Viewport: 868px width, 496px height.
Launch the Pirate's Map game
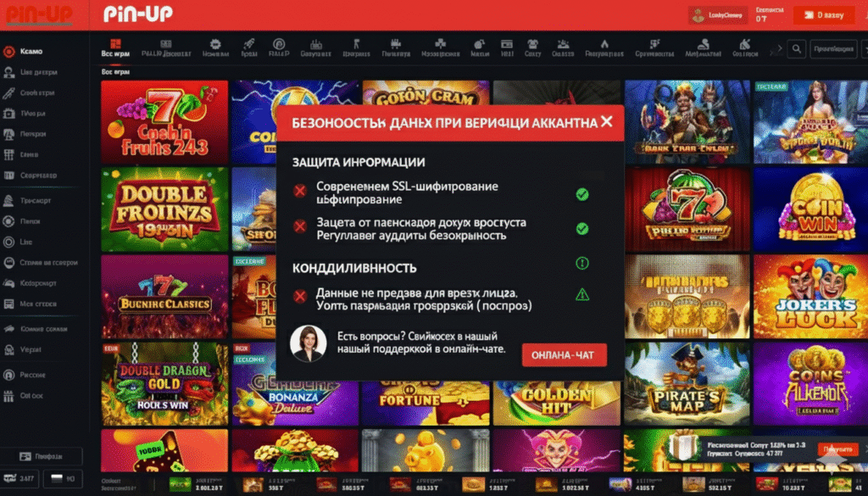click(687, 383)
